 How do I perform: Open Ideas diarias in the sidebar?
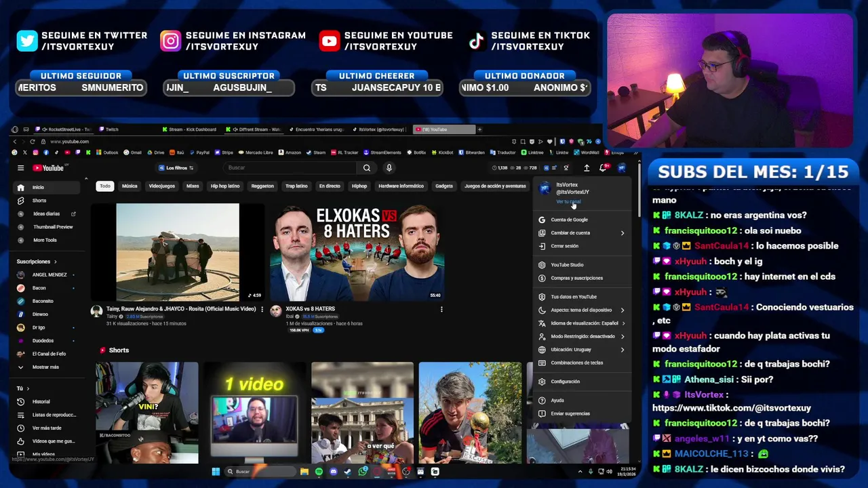click(x=47, y=214)
